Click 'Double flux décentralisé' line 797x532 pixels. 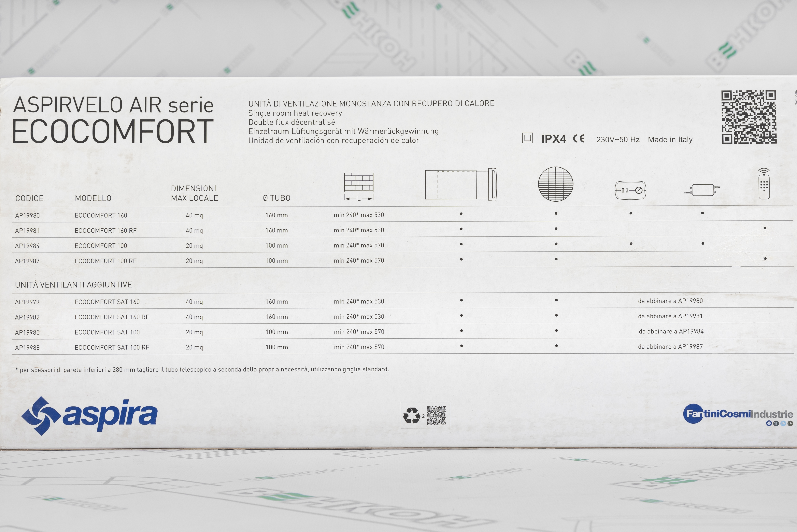(x=291, y=122)
